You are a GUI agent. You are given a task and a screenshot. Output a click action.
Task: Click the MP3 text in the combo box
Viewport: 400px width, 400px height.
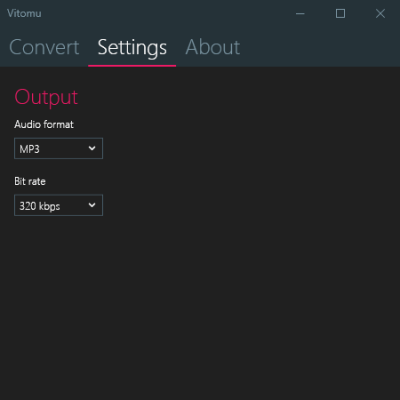point(29,149)
